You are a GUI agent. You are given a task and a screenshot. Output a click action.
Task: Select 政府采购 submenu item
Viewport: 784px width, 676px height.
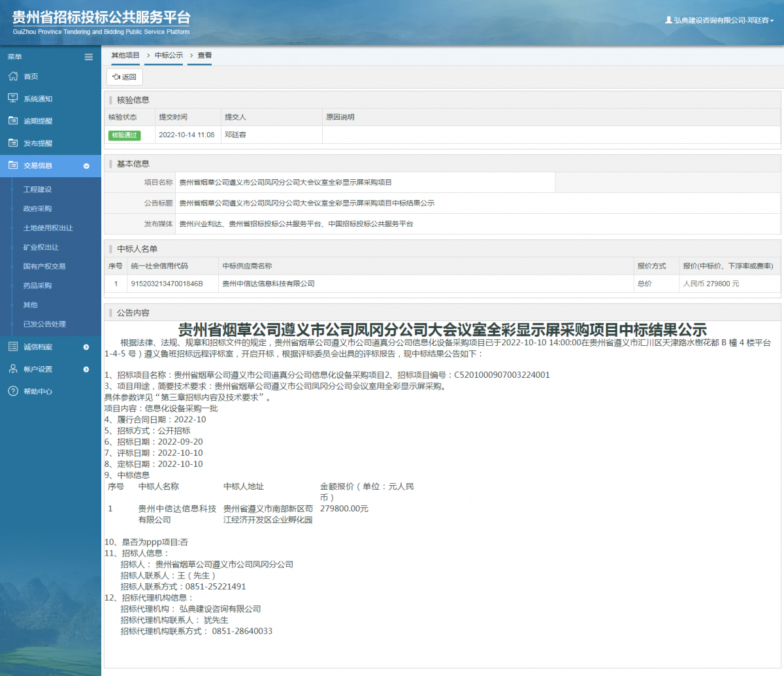[x=37, y=209]
